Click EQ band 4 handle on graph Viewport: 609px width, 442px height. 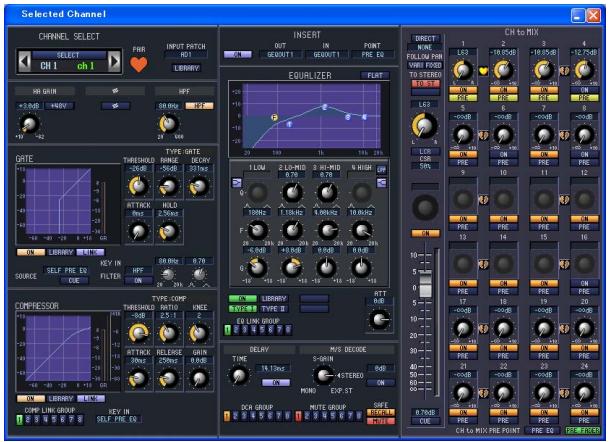point(364,117)
